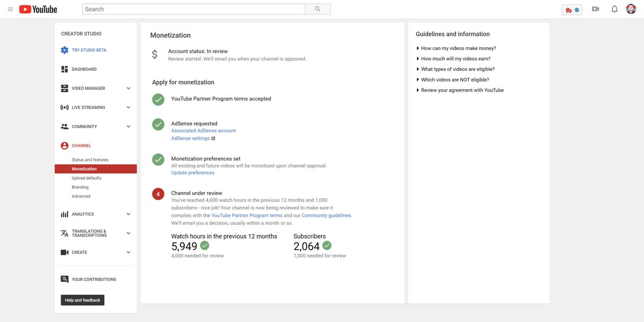Click the Channel person icon
Screen dimensions: 644x322
click(x=64, y=145)
